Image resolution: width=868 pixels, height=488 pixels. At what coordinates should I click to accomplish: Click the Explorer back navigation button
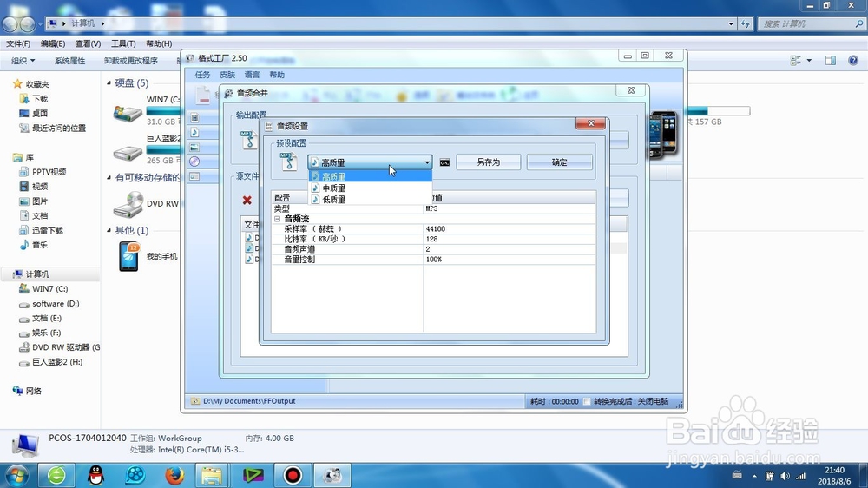(x=10, y=23)
